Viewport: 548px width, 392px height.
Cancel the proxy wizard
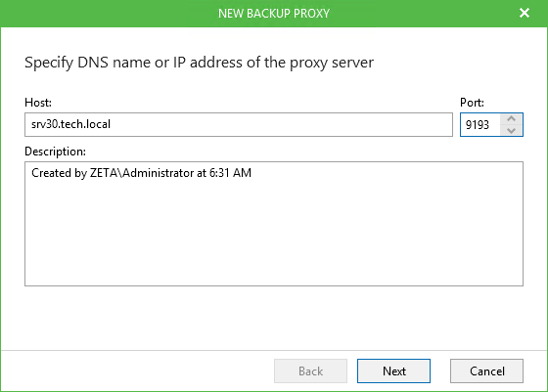pyautogui.click(x=486, y=371)
